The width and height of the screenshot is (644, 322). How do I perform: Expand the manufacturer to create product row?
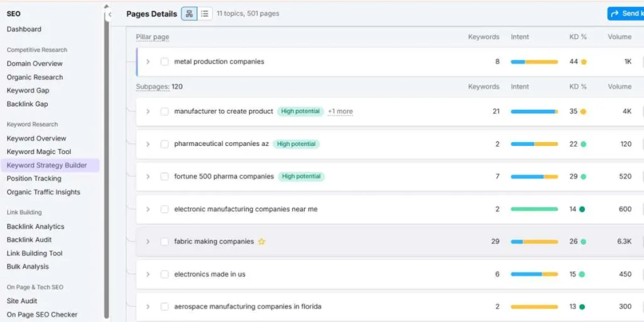pyautogui.click(x=148, y=111)
